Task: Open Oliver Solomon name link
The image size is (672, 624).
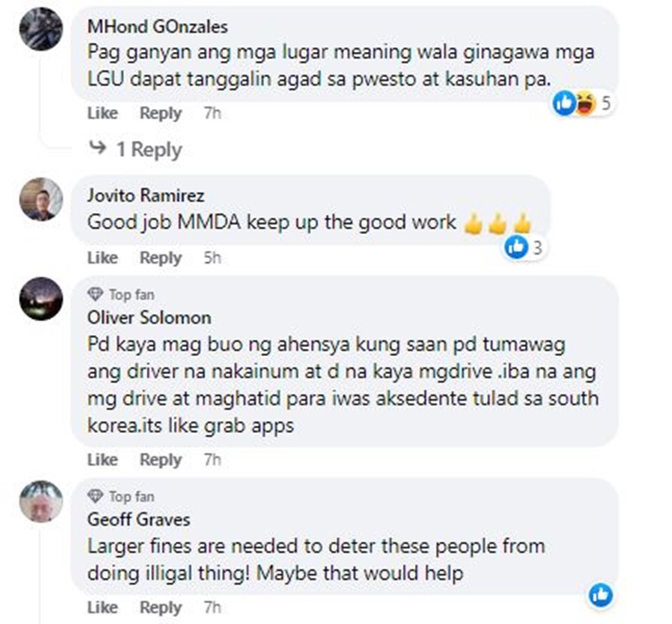Action: [x=149, y=317]
